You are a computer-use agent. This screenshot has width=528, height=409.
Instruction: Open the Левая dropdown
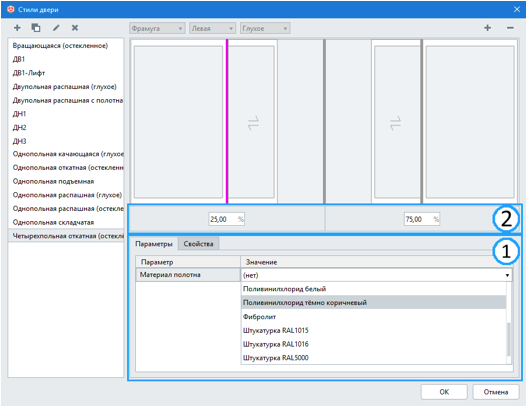point(212,29)
